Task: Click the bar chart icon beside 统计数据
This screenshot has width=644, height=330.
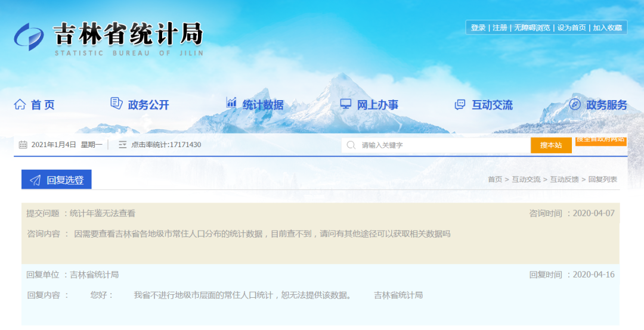Action: click(231, 102)
